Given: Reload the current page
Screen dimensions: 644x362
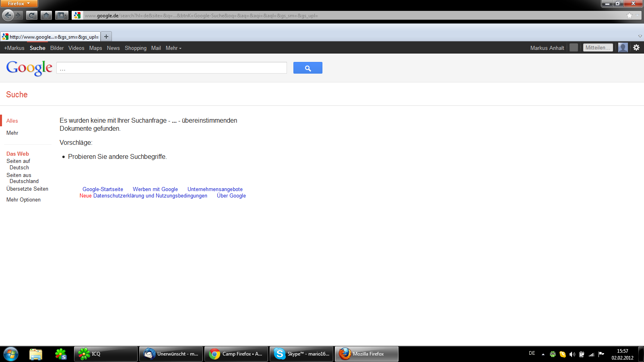Looking at the screenshot, I should click(x=32, y=15).
